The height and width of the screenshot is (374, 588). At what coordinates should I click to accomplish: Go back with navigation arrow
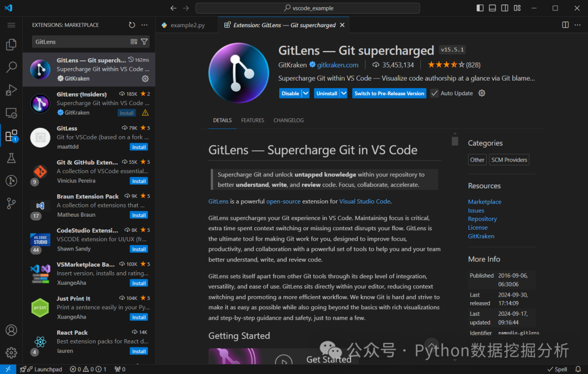click(173, 8)
